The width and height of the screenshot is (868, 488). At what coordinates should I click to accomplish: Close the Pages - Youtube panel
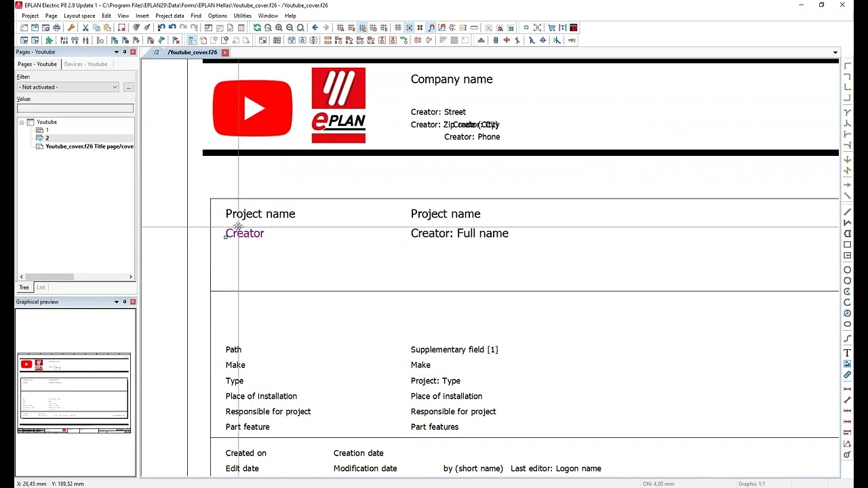click(x=133, y=52)
